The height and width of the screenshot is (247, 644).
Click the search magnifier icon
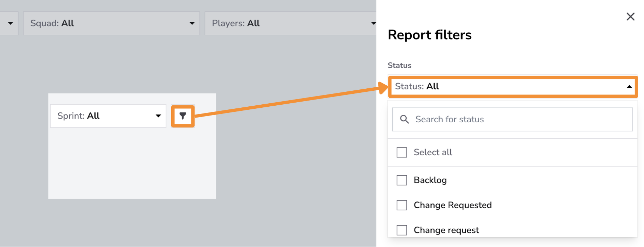pyautogui.click(x=404, y=119)
